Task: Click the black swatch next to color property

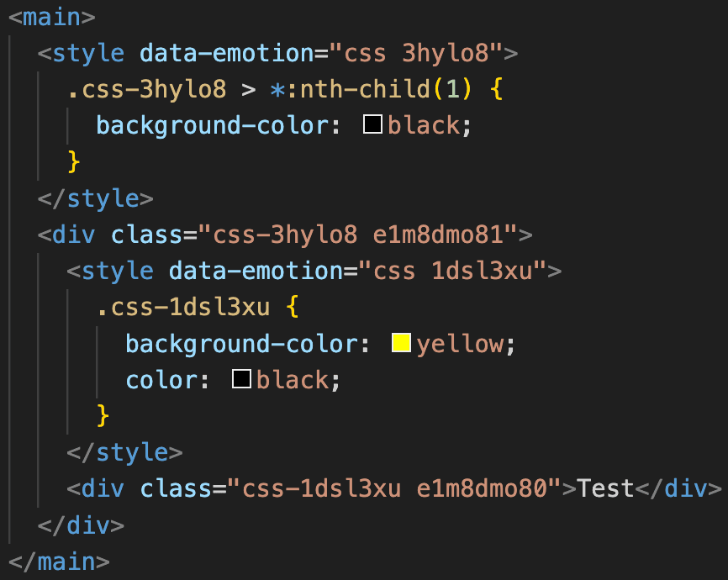Action: (x=241, y=379)
